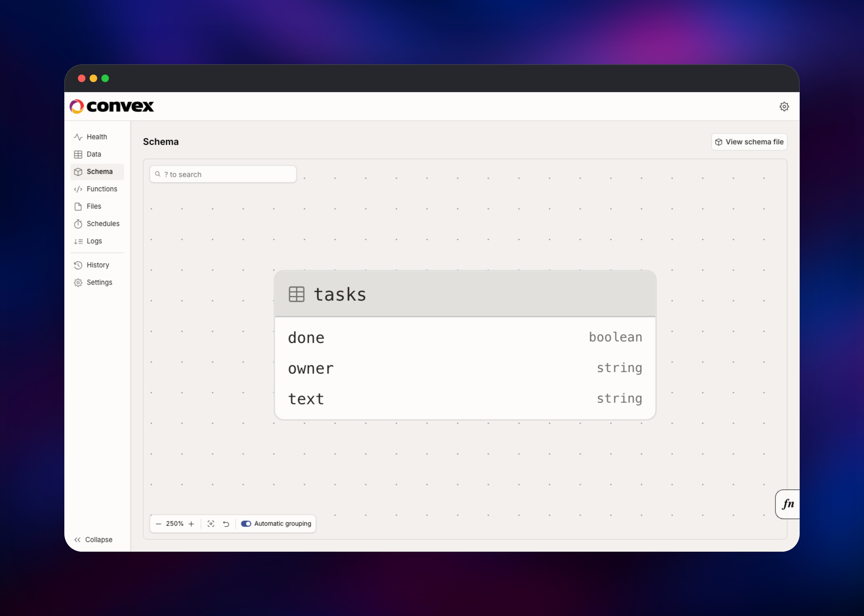
Task: Open Settings in the sidebar
Action: click(x=97, y=283)
